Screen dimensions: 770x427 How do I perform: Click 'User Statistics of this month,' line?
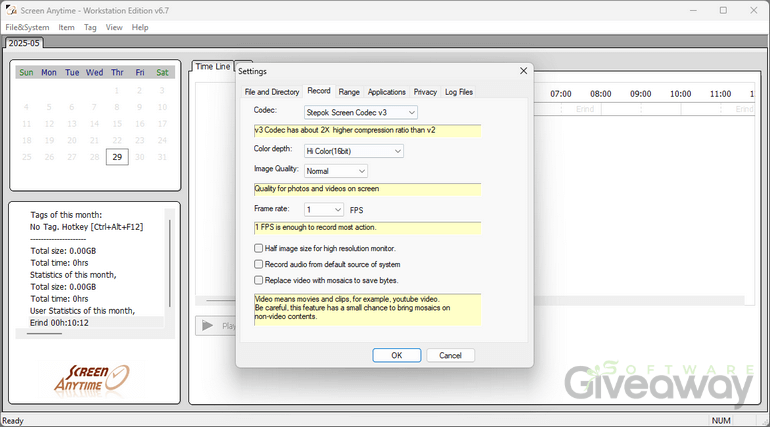82,311
